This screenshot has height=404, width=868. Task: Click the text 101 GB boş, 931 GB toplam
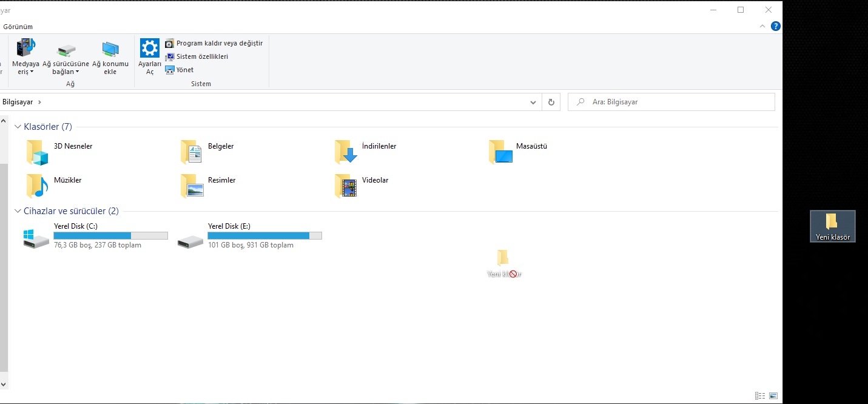tap(251, 245)
